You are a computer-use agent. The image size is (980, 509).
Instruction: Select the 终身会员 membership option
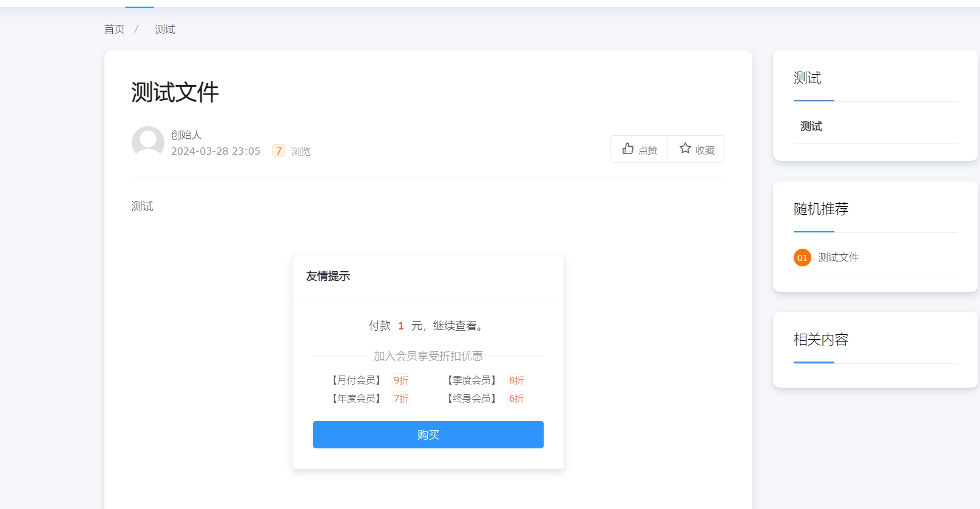471,399
